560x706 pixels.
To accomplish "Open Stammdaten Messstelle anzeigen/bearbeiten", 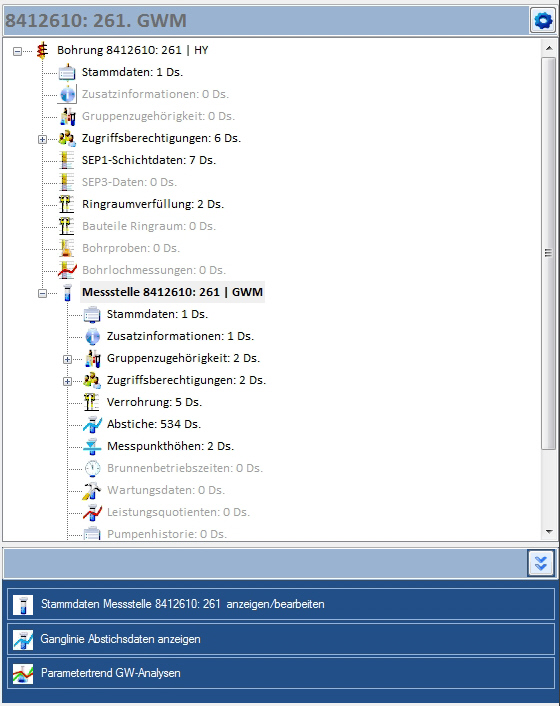I will (280, 604).
